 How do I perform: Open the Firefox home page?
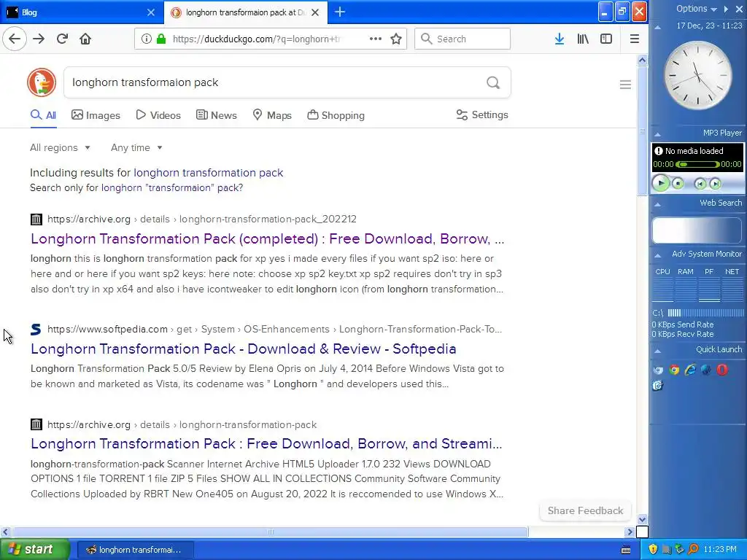coord(85,39)
